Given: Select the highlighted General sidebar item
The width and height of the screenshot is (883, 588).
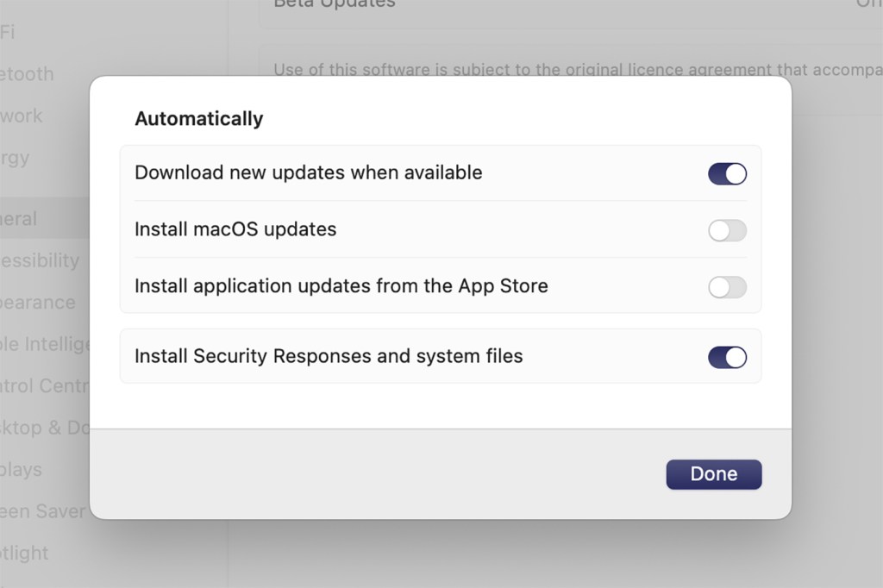Looking at the screenshot, I should coord(19,219).
